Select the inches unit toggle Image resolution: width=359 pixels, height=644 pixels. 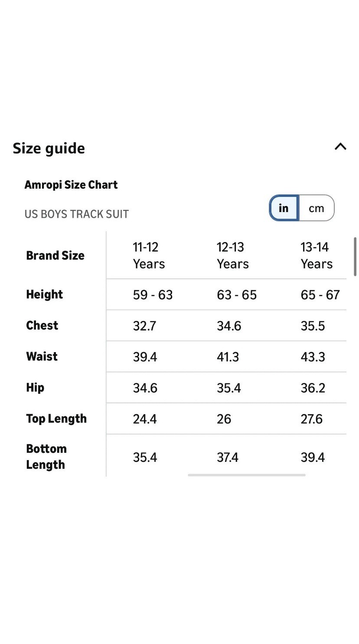(x=284, y=208)
